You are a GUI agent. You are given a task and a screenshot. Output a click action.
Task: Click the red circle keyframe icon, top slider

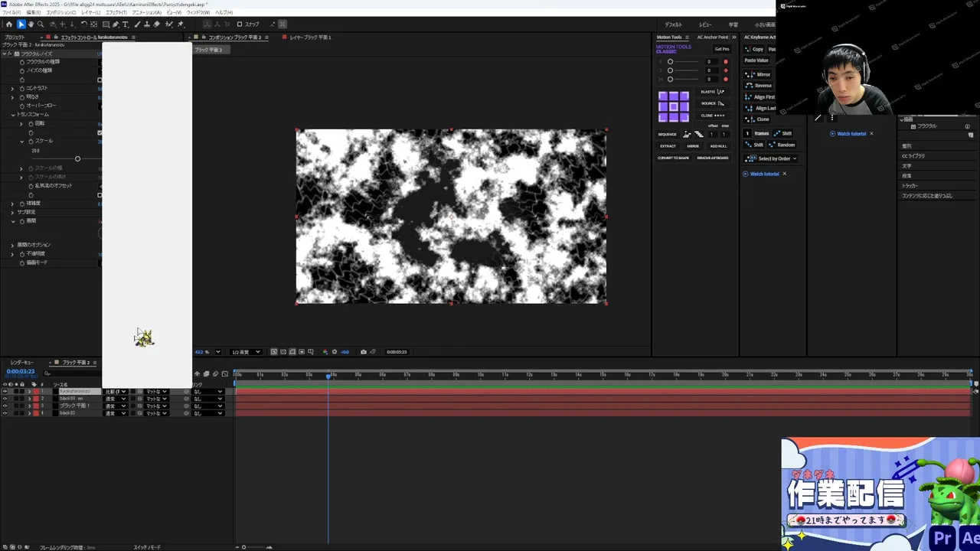tap(726, 62)
